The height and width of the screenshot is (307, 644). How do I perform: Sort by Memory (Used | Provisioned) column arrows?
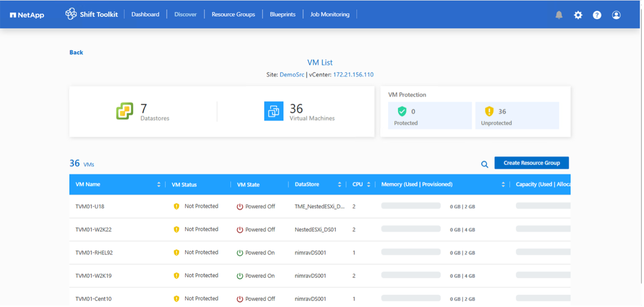coord(503,185)
